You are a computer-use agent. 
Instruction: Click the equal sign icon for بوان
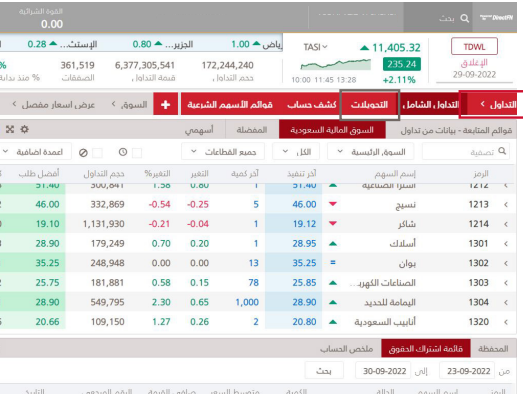point(333,263)
